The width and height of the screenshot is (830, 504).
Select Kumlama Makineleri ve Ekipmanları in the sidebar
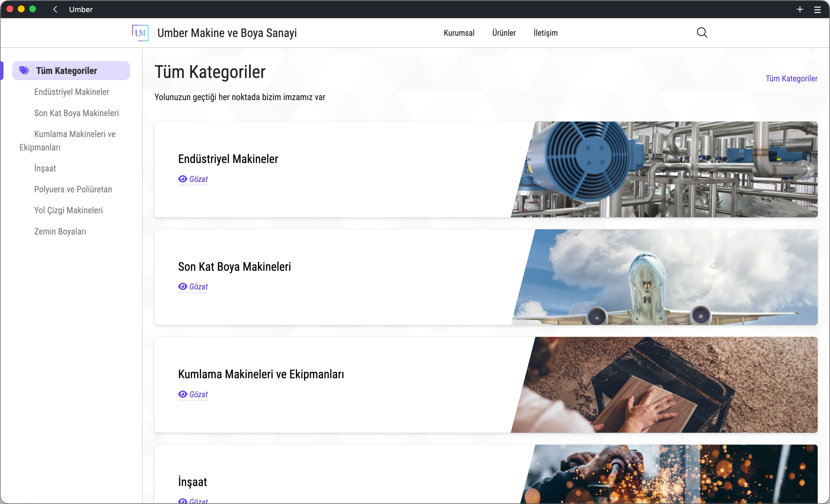pos(67,140)
